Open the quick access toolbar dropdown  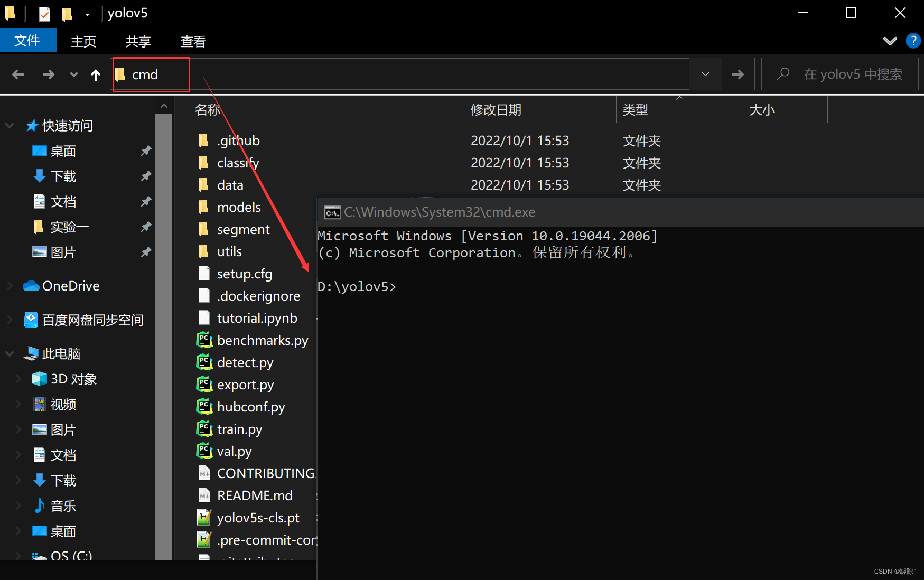87,14
